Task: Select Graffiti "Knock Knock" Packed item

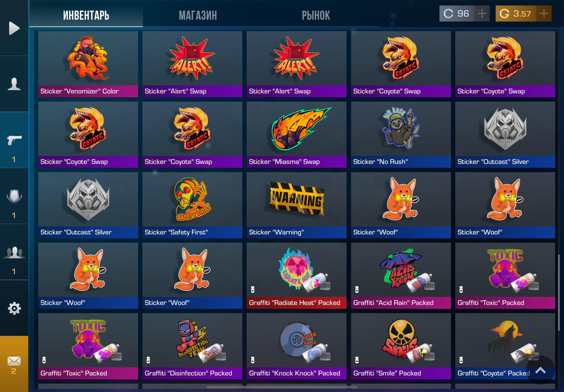Action: pyautogui.click(x=296, y=346)
